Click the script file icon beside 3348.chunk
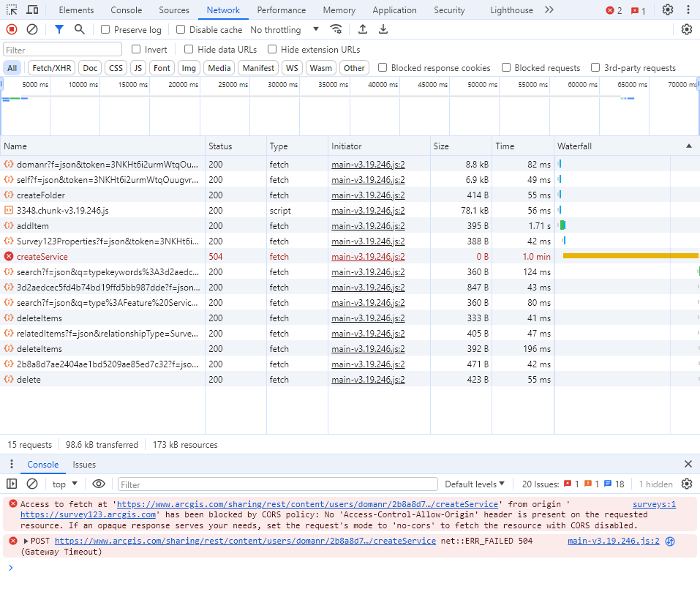 [9, 210]
